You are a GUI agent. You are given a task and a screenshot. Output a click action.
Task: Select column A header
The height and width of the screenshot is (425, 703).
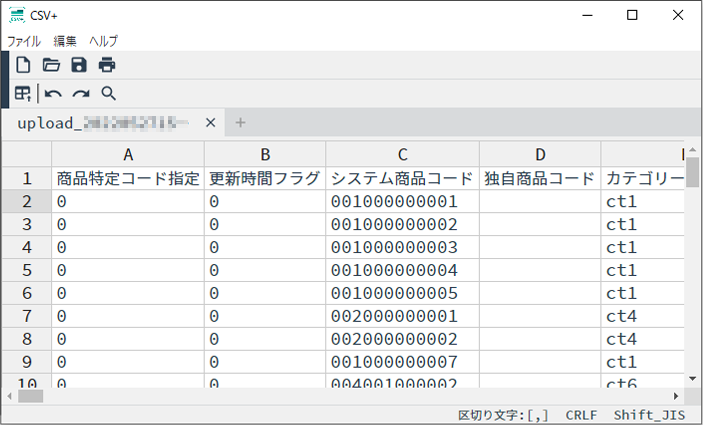point(128,154)
